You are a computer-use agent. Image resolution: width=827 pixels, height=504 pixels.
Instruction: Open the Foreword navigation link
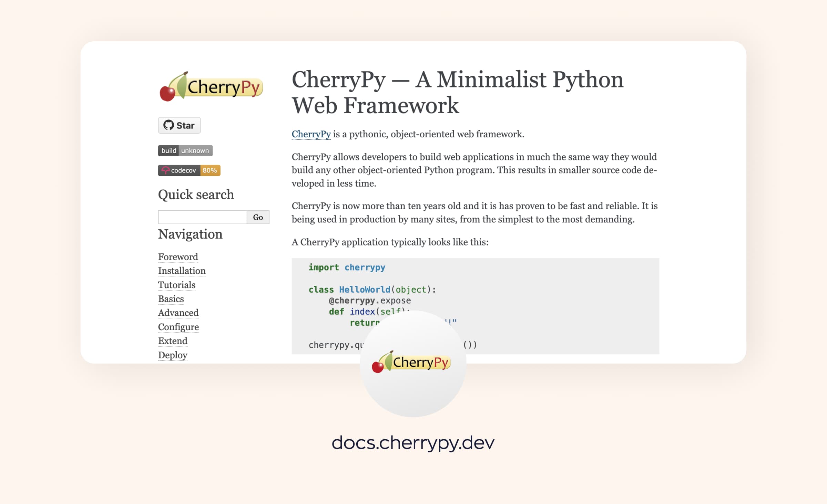point(178,257)
